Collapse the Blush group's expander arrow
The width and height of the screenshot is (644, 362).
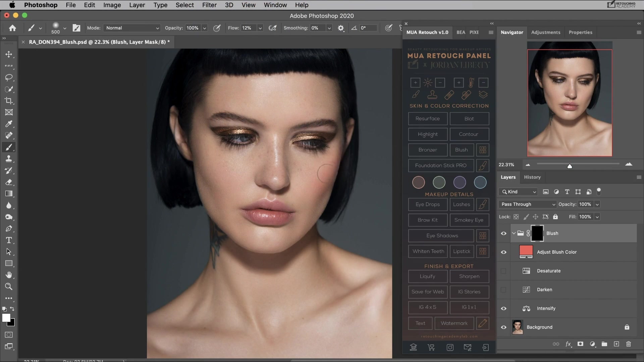pos(514,233)
